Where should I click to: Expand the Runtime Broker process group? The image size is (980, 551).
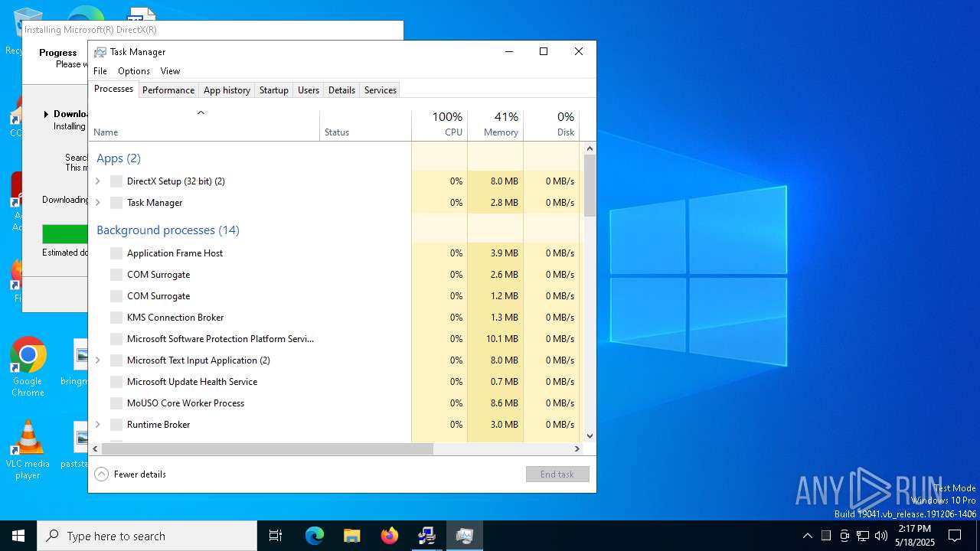(x=97, y=425)
